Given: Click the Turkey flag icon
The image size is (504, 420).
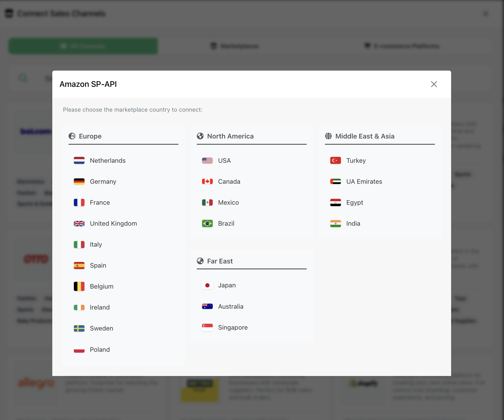Looking at the screenshot, I should click(x=335, y=160).
